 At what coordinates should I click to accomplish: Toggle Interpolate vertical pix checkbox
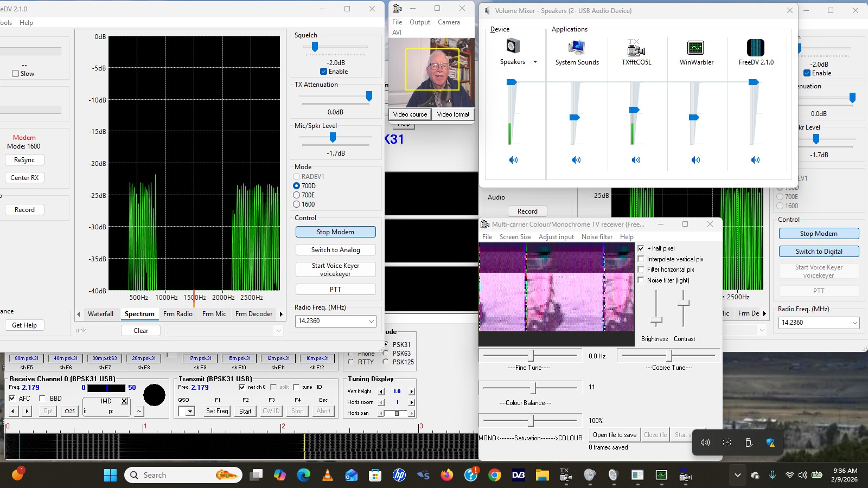[x=641, y=259]
